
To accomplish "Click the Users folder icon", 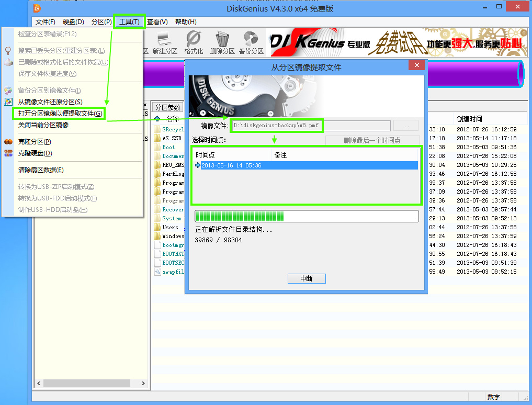I will [157, 227].
